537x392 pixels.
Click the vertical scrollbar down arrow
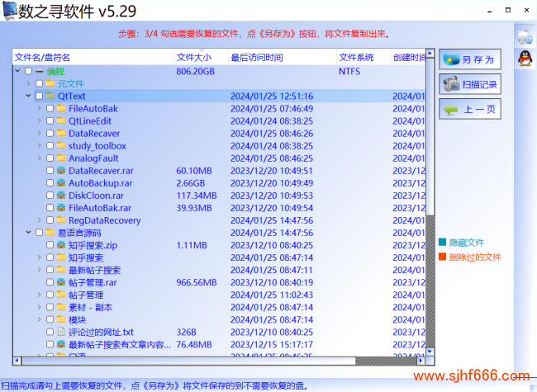pyautogui.click(x=430, y=352)
